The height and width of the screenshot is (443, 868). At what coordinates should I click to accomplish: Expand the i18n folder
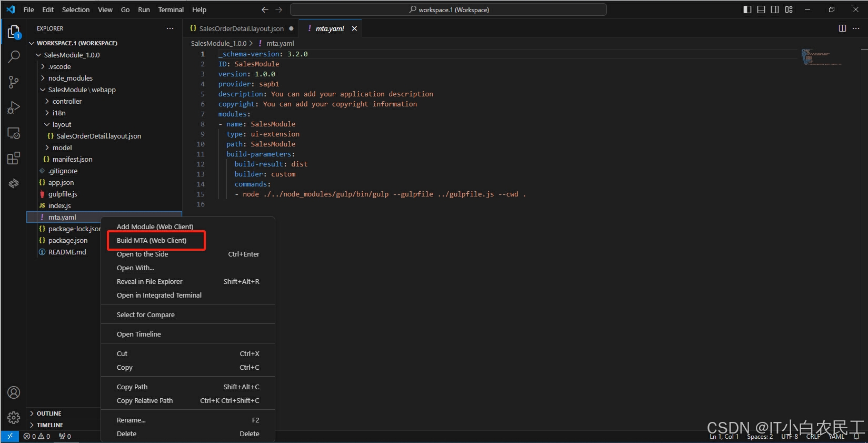(x=105, y=113)
